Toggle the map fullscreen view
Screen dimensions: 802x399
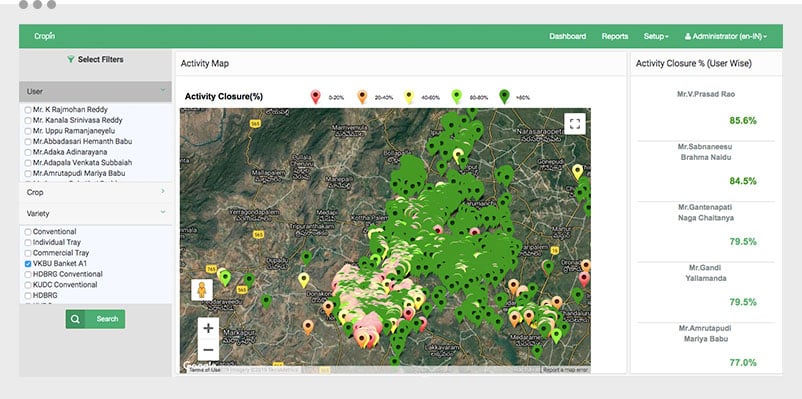(575, 123)
